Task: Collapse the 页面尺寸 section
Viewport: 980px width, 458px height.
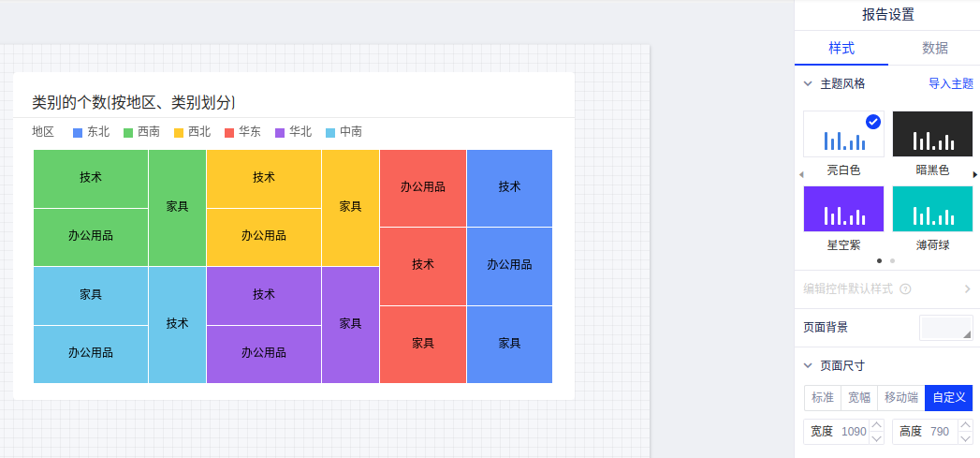Action: pos(808,365)
